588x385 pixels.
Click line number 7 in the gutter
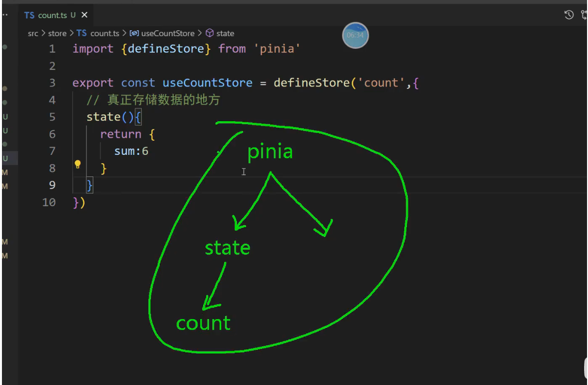tap(52, 151)
